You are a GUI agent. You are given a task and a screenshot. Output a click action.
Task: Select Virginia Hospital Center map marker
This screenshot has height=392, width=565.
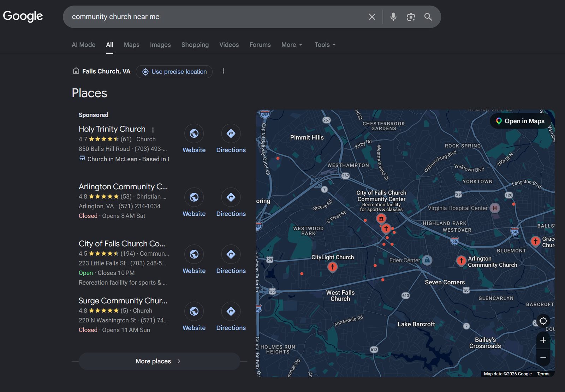[x=495, y=208]
